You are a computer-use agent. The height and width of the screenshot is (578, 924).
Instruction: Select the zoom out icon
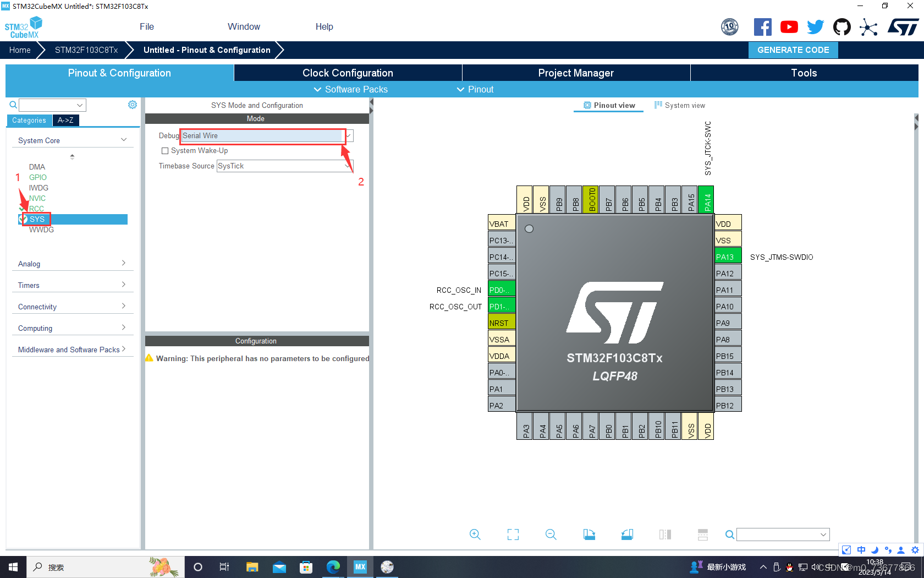point(551,534)
